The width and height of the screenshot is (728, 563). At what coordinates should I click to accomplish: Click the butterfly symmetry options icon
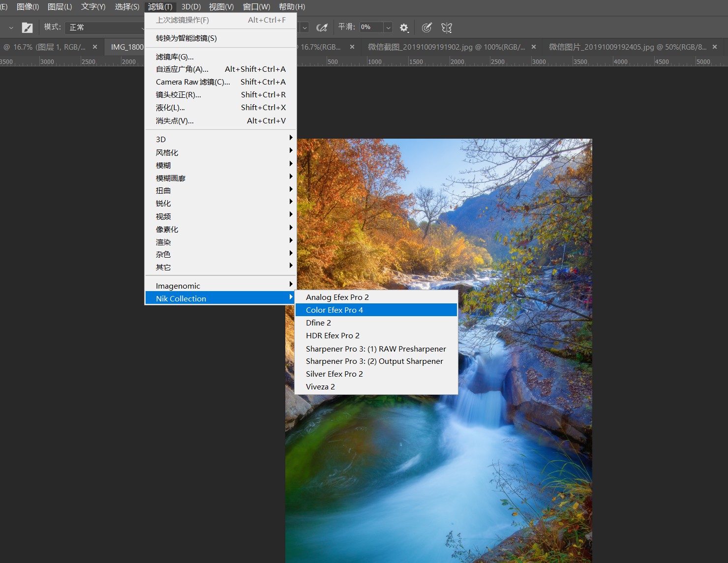(x=447, y=28)
